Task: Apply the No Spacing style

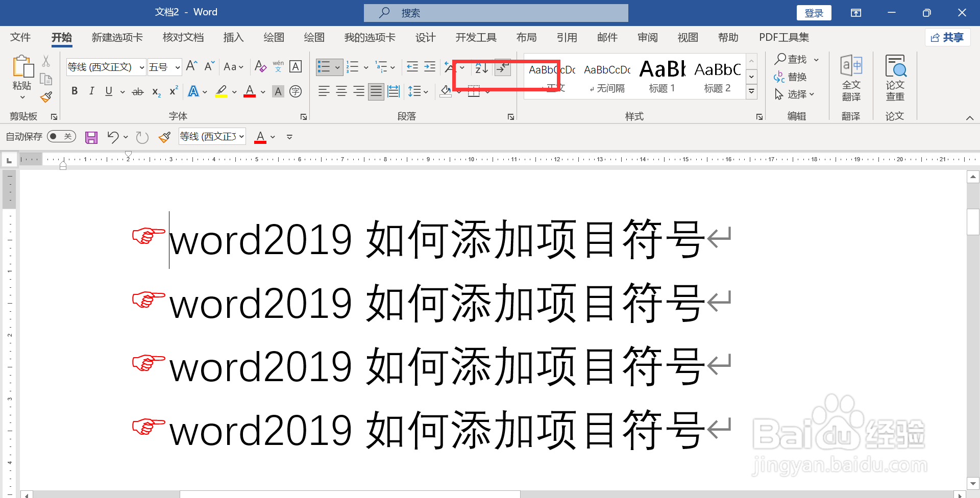Action: [607, 77]
